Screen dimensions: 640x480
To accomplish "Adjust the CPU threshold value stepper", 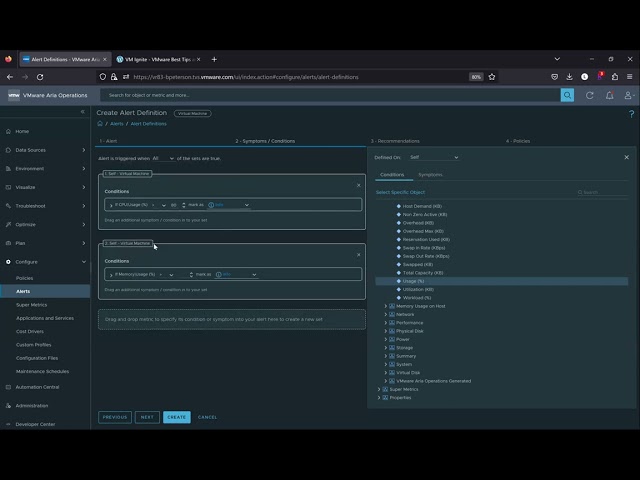I will (184, 205).
